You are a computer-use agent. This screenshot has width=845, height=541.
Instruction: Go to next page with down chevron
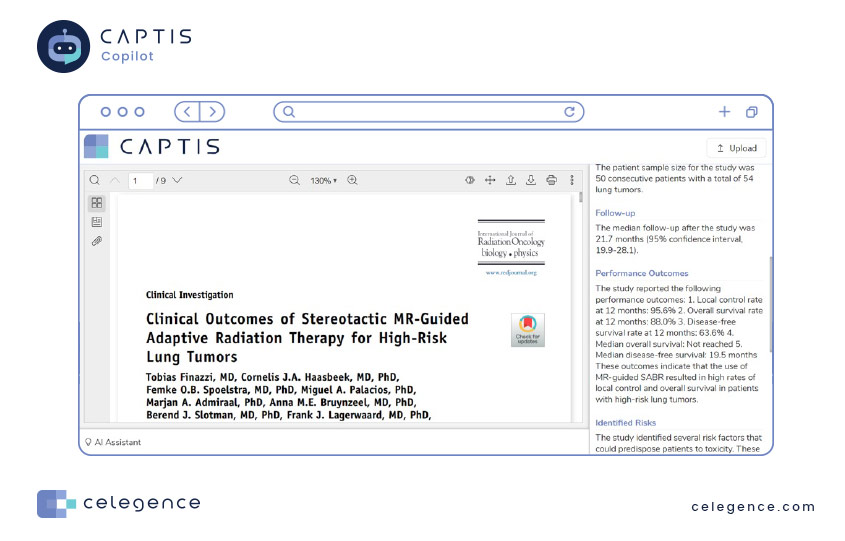coord(177,180)
